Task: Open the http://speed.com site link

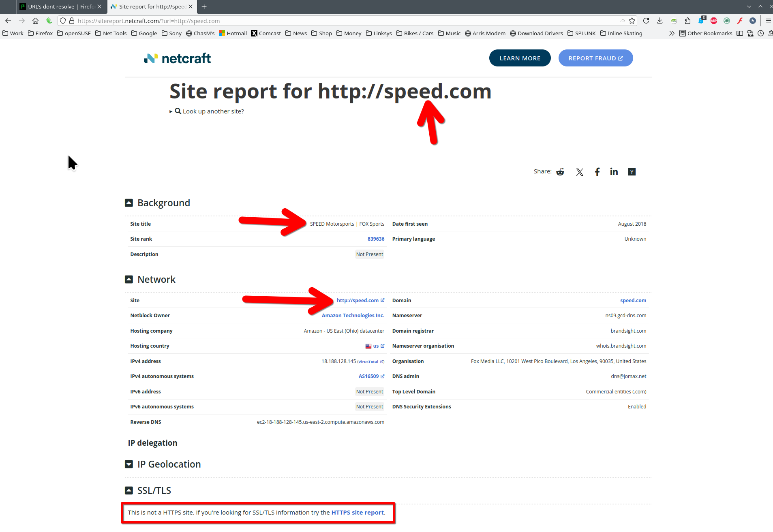Action: point(360,301)
